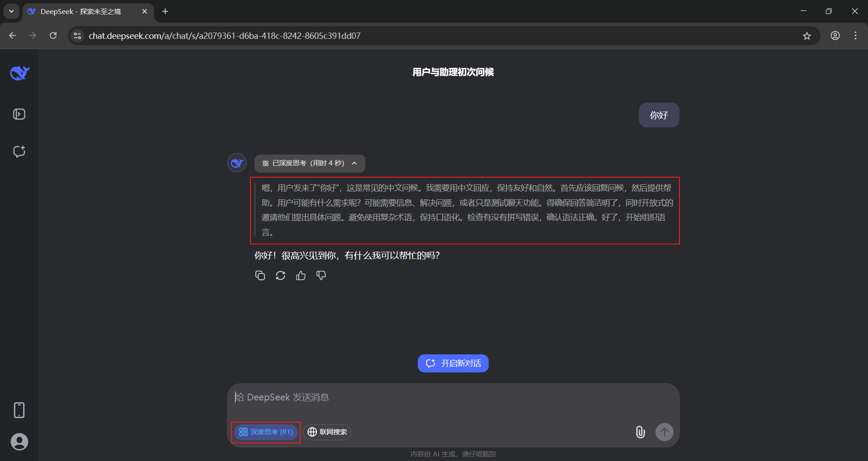The image size is (868, 461).
Task: Go forward in browser history
Action: coord(33,36)
